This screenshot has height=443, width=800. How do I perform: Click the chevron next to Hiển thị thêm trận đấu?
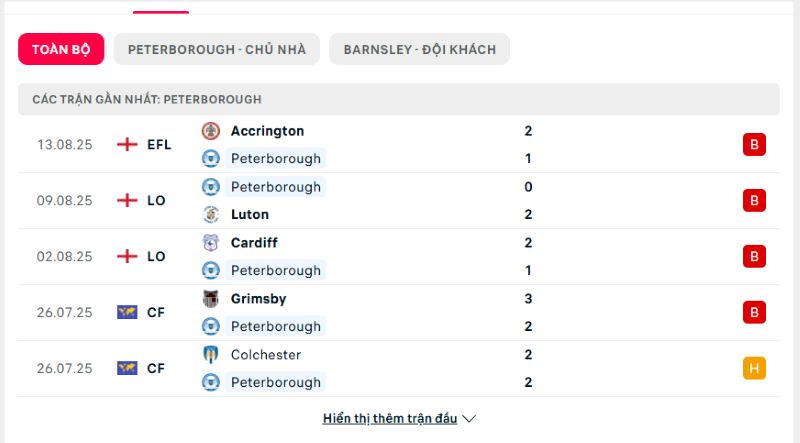(469, 419)
